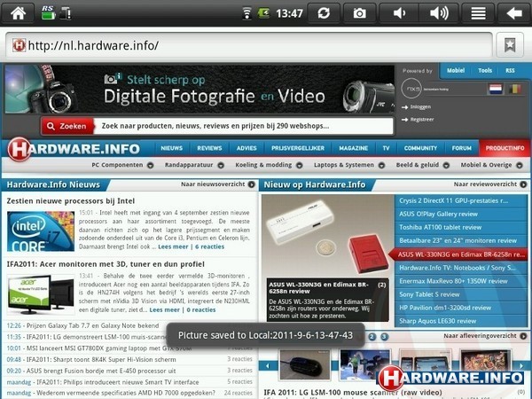Tap the refresh rotation icon
Screen dimensions: 532x399
(x=324, y=13)
